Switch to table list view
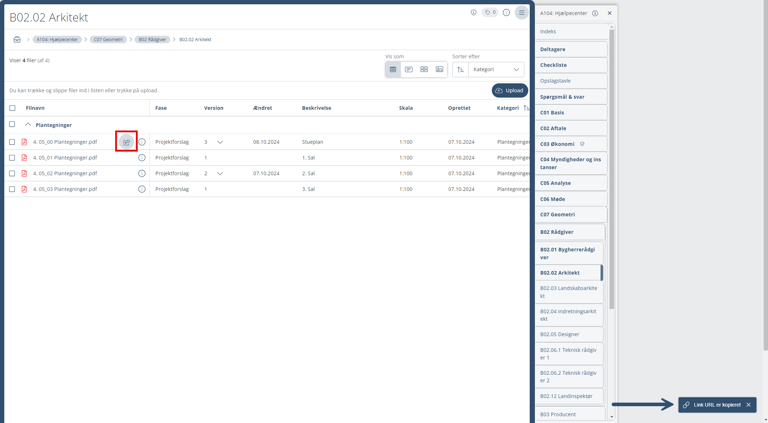 [x=393, y=70]
